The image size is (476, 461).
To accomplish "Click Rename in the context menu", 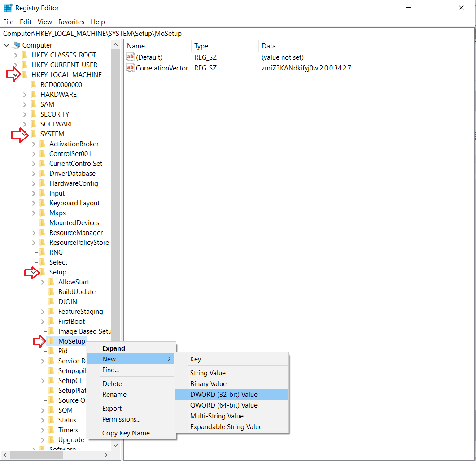I will pos(131,394).
